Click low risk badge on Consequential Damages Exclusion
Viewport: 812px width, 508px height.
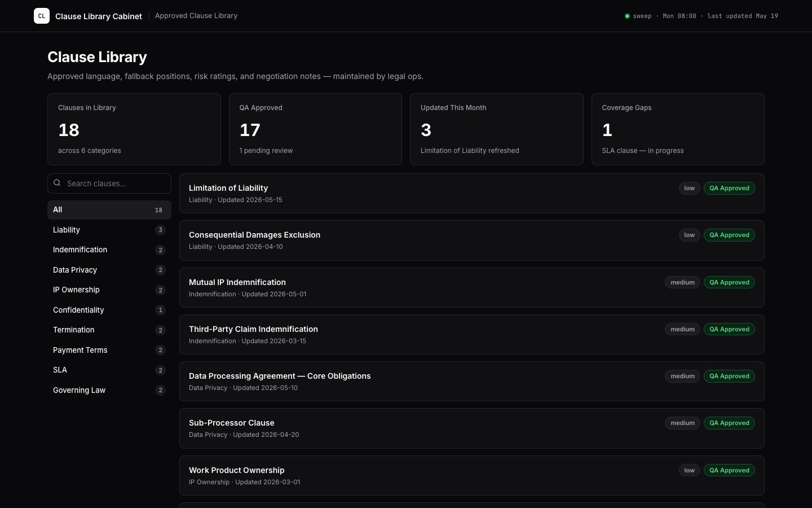point(690,235)
